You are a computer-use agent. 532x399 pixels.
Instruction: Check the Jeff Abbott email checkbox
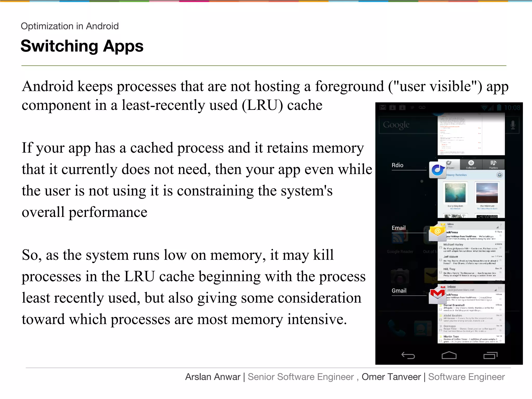click(441, 260)
